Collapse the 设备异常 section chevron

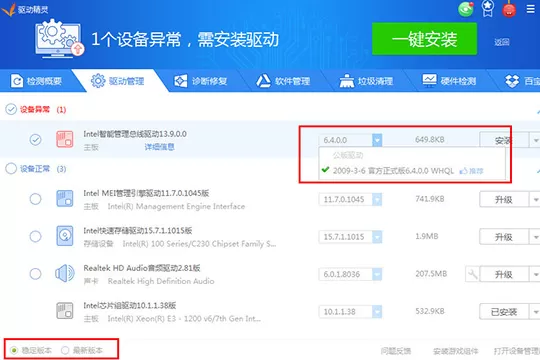pos(538,112)
